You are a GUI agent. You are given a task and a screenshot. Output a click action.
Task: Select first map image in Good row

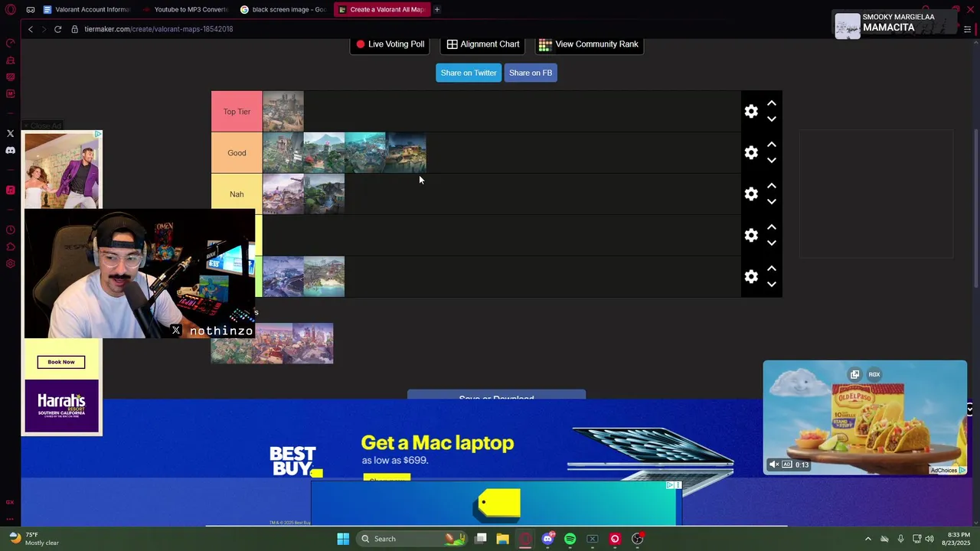[283, 153]
